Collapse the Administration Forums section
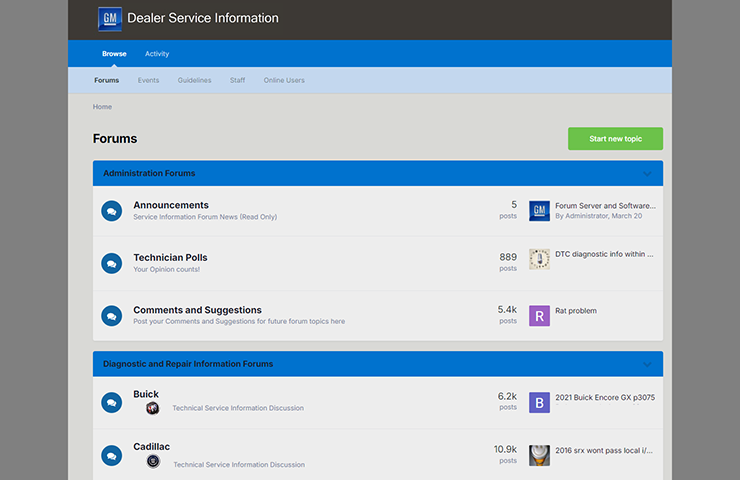 648,174
